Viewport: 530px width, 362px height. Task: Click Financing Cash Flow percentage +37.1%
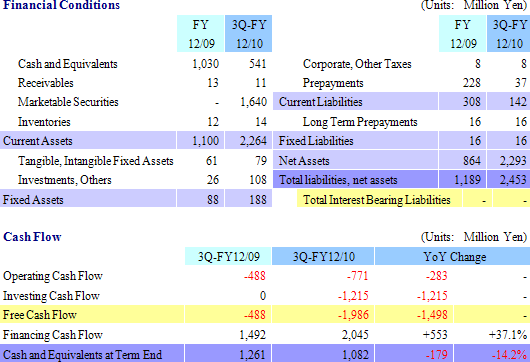[507, 334]
